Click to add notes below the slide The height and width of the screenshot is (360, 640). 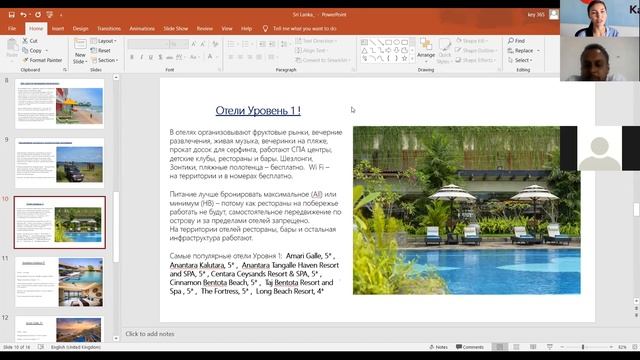point(150,334)
